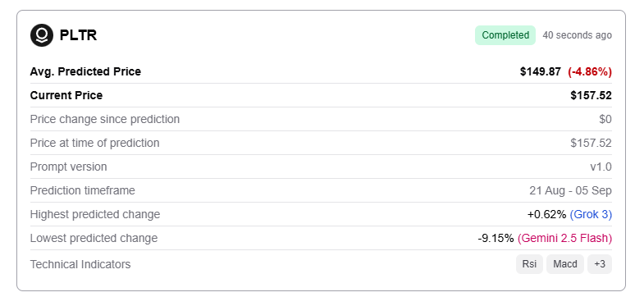Click the Prompt version v1.0 value
Screen dimensions: 644x306
click(601, 167)
